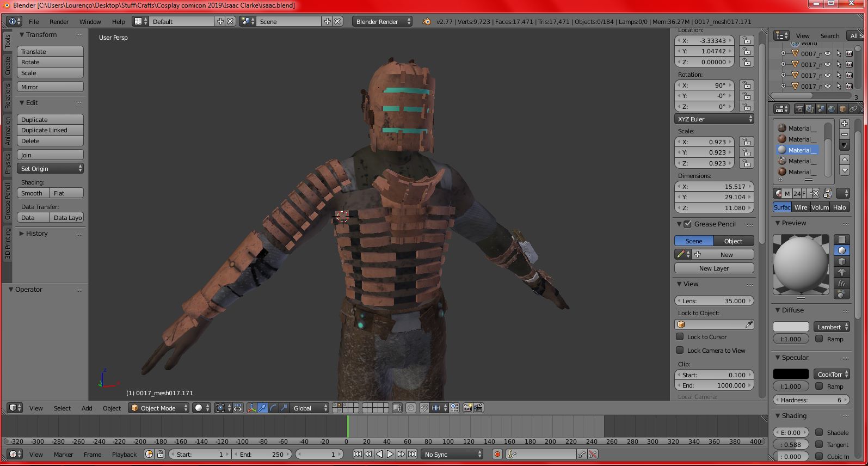
Task: Select the scale manipulator icon
Action: pos(284,408)
